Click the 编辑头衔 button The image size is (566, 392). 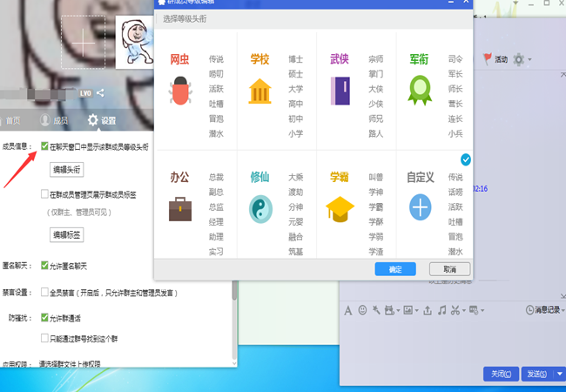click(67, 170)
